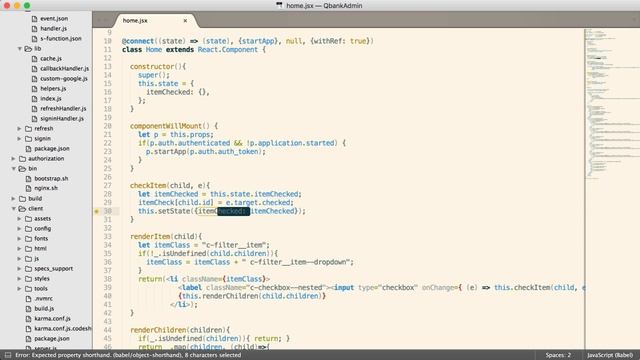Expand the build folder

pos(13,198)
